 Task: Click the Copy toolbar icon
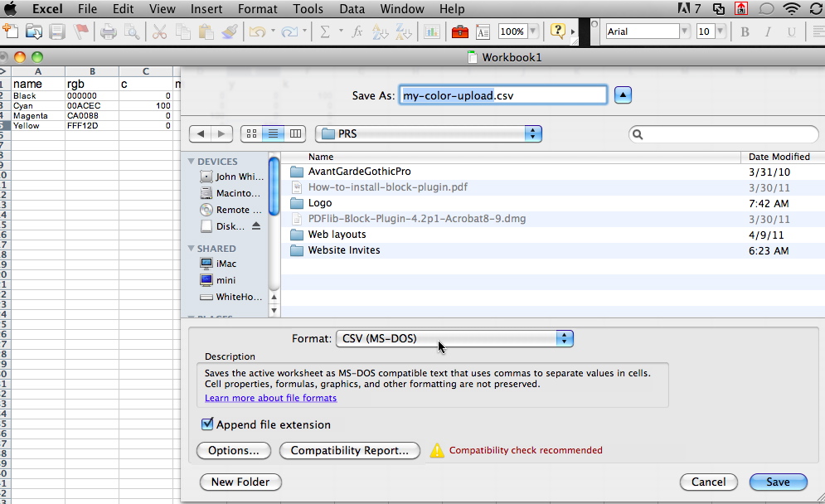point(182,31)
